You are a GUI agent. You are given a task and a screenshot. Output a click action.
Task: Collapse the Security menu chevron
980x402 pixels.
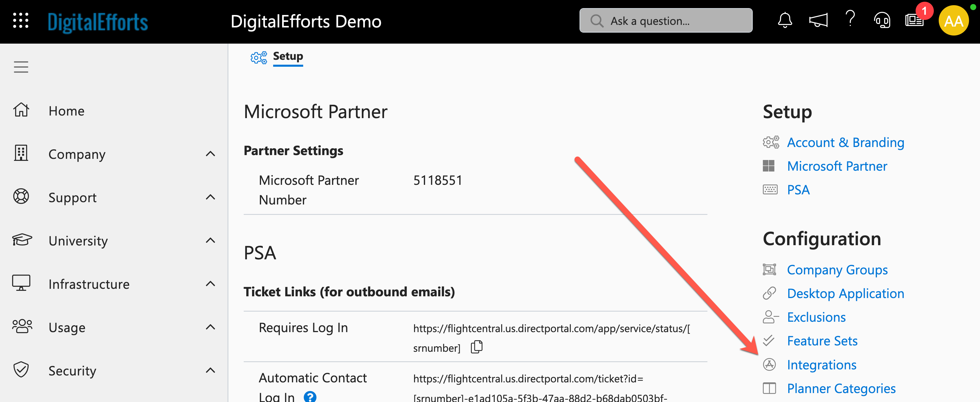[210, 371]
